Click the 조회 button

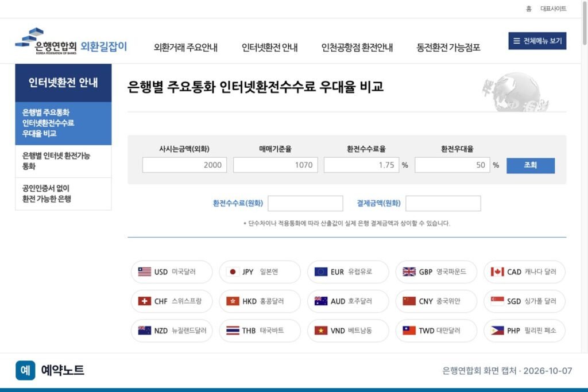point(530,165)
